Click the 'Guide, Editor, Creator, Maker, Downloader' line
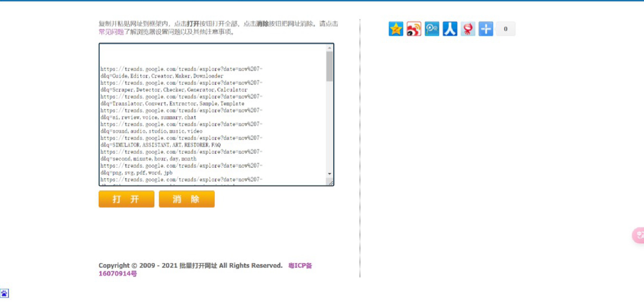Screen dimensions: 644x305 coord(168,76)
